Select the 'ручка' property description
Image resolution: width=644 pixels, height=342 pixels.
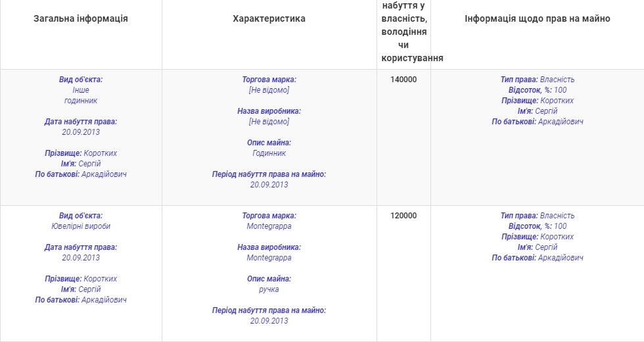pos(269,289)
